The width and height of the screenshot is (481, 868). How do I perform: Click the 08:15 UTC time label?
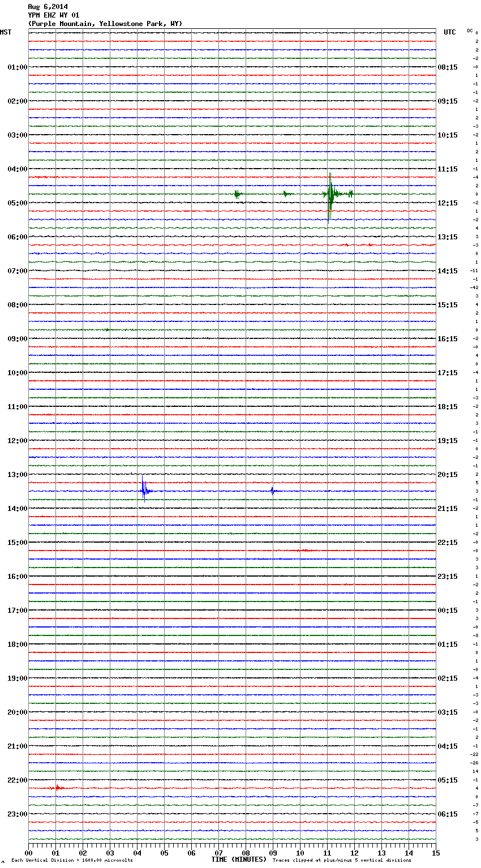(x=448, y=67)
